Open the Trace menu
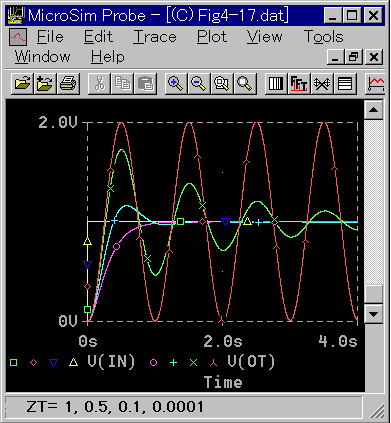The height and width of the screenshot is (423, 391). click(155, 37)
